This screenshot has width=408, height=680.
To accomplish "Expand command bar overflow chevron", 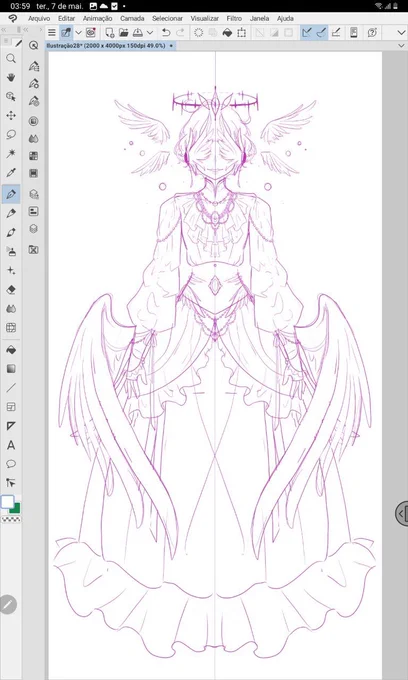I will click(401, 32).
